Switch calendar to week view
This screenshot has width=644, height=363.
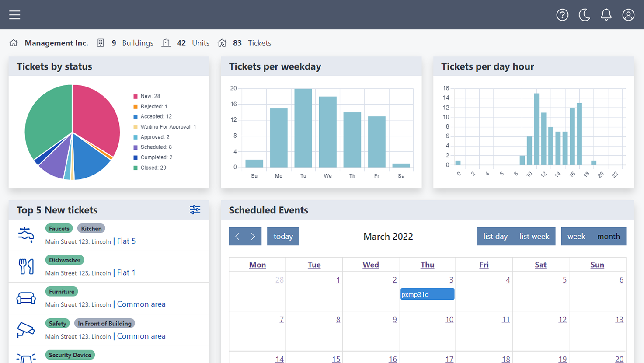click(576, 236)
